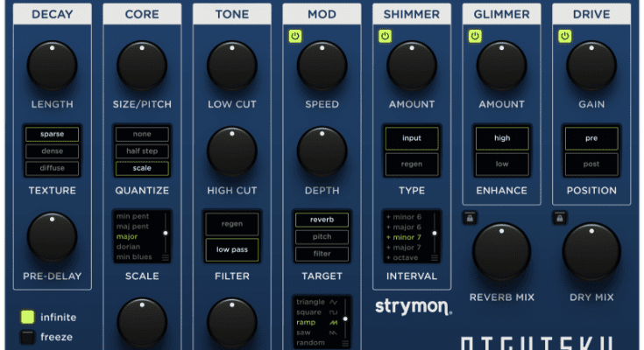The image size is (644, 350).
Task: Open the waveform list menu icon
Action: pos(344,343)
